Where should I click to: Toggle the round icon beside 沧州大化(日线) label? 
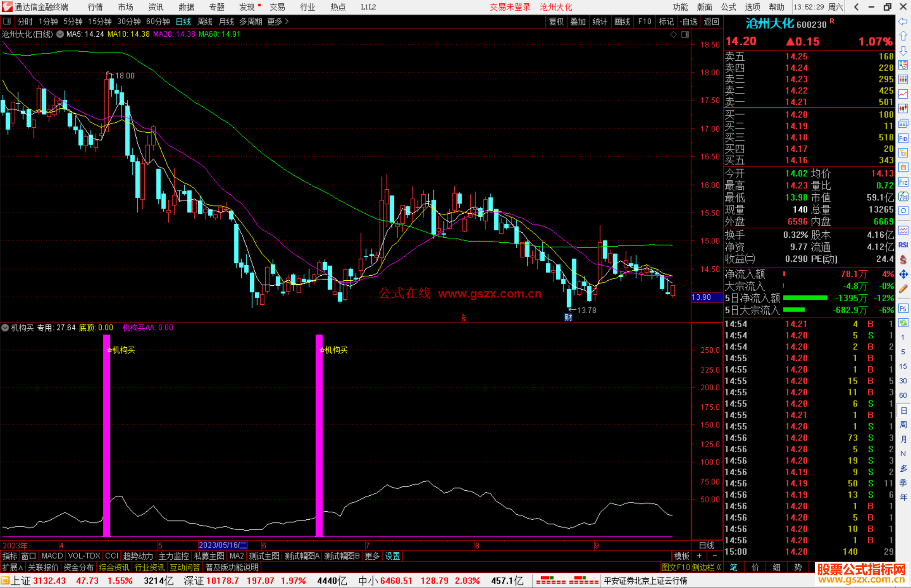click(x=60, y=34)
